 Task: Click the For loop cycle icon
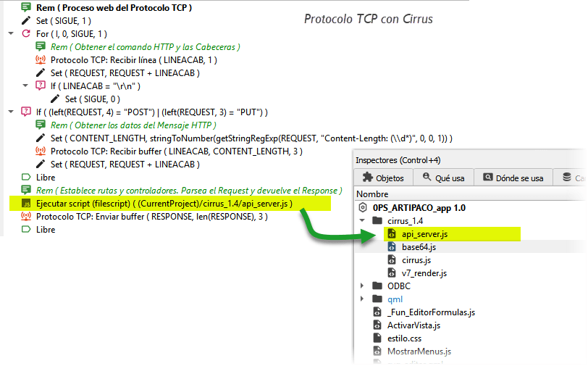tap(26, 33)
